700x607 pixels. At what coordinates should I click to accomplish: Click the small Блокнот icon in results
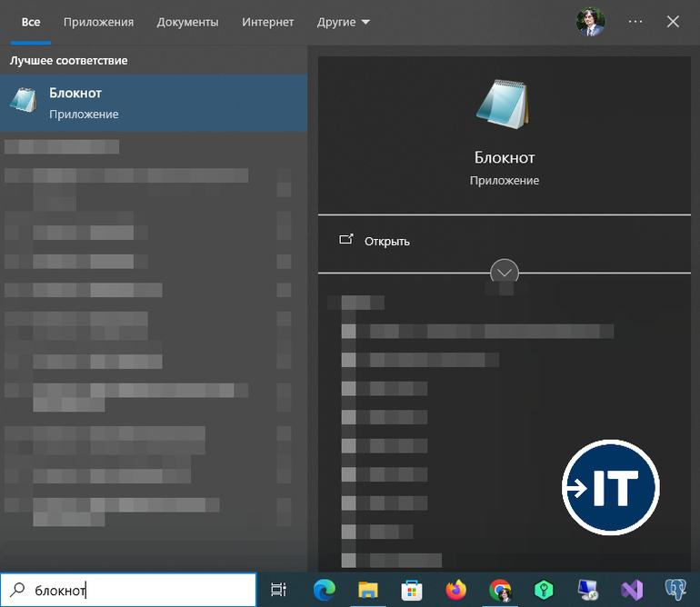[x=24, y=101]
